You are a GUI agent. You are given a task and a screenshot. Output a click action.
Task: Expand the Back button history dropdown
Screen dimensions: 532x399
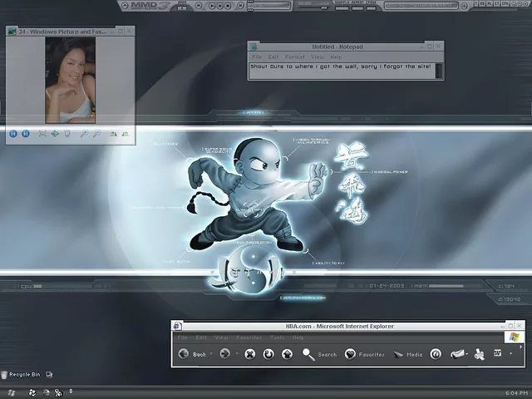click(209, 354)
